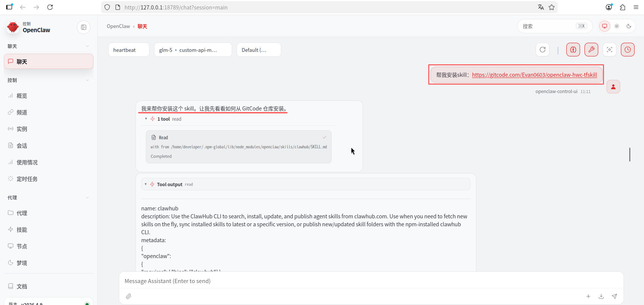The image size is (644, 305).
Task: Click the chat vertical scrollbar thumb
Action: pyautogui.click(x=630, y=154)
